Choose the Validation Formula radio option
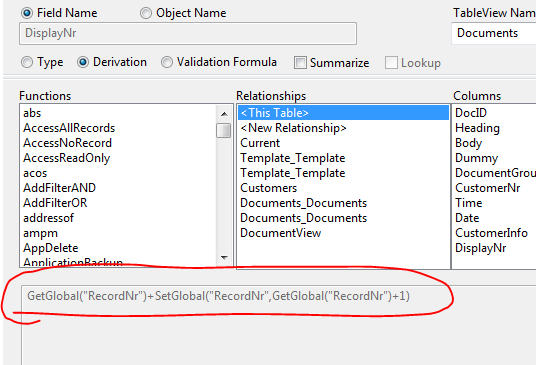Image resolution: width=536 pixels, height=365 pixels. tap(167, 62)
